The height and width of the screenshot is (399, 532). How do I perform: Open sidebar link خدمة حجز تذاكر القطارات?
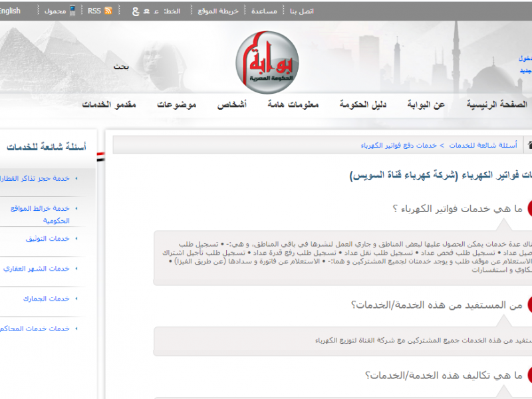coord(35,178)
